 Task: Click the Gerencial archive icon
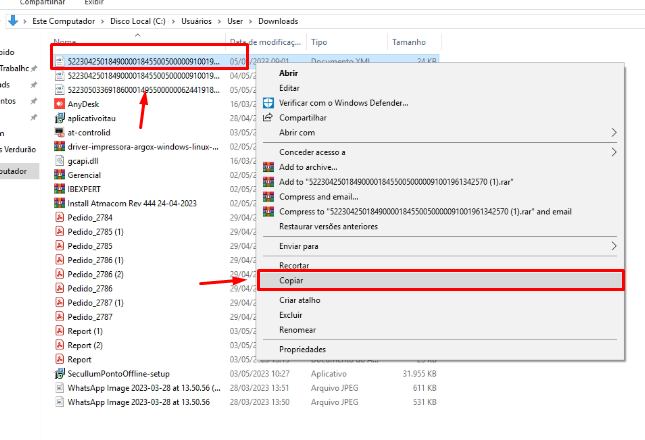click(60, 174)
